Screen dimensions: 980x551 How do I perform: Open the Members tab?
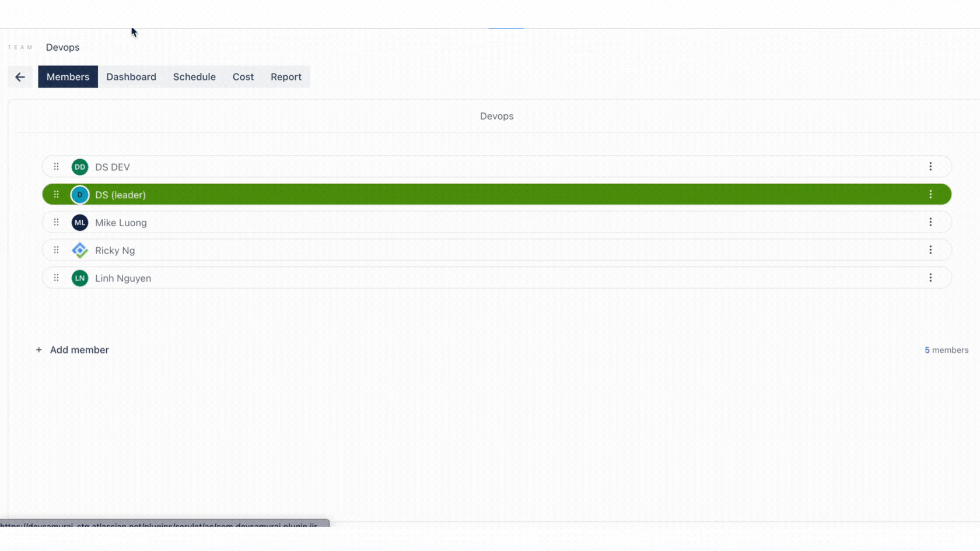[68, 77]
